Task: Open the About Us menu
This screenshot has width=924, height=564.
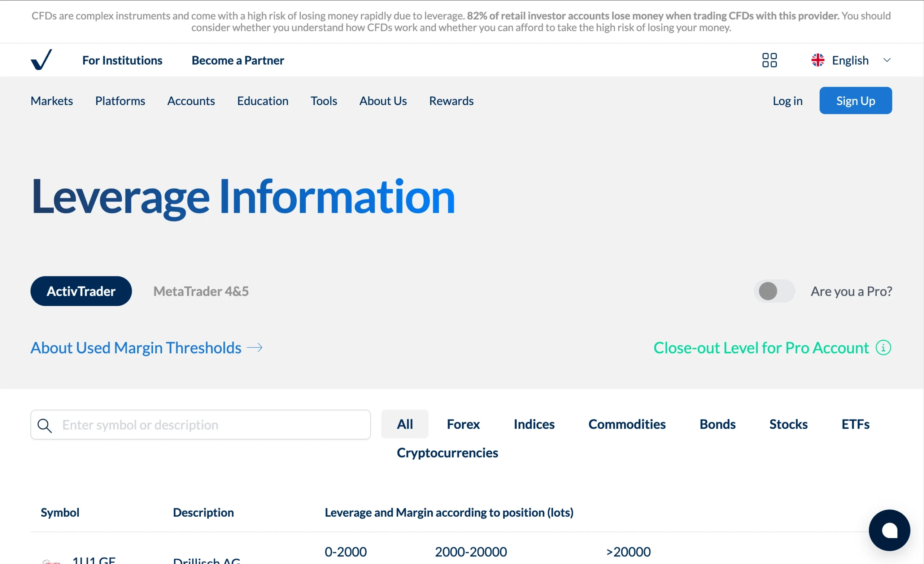Action: [x=383, y=101]
